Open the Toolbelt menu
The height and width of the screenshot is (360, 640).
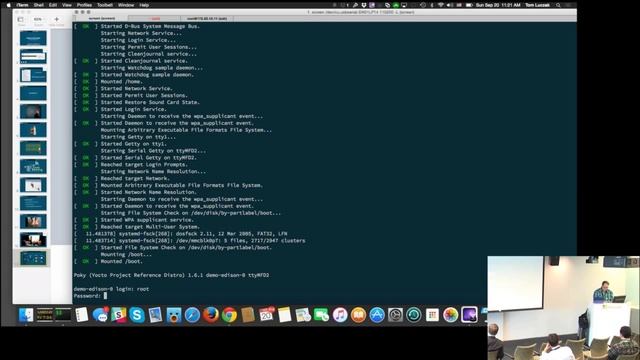(105, 5)
